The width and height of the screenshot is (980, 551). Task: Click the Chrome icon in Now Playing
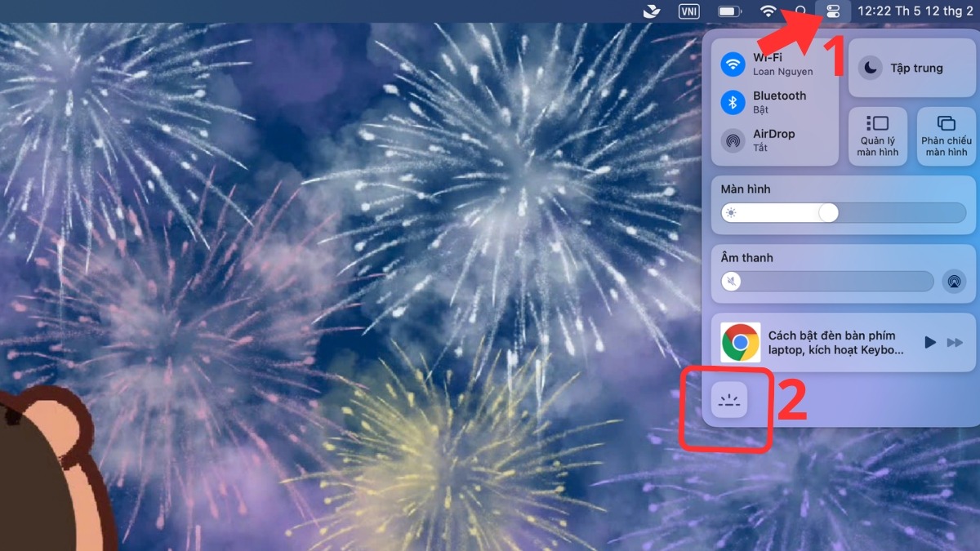[741, 343]
